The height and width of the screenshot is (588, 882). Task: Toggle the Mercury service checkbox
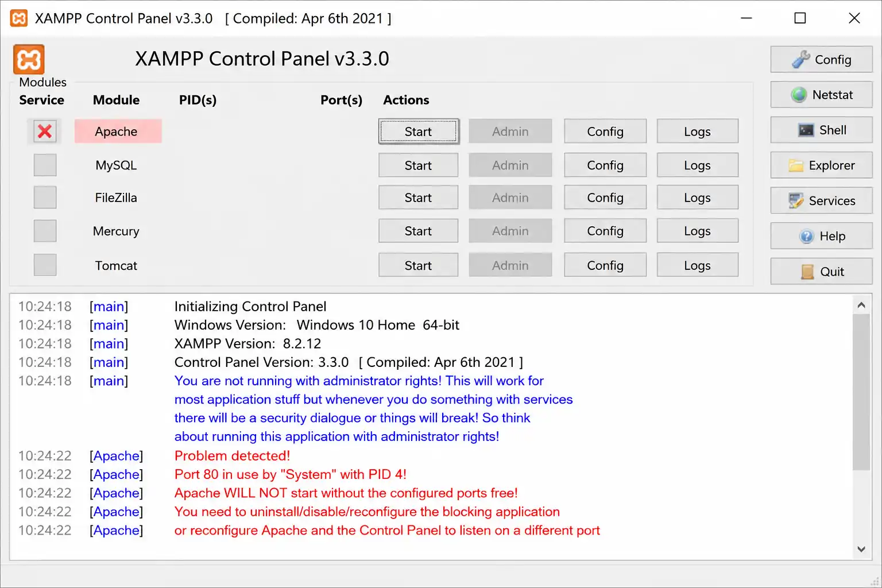[x=45, y=231]
